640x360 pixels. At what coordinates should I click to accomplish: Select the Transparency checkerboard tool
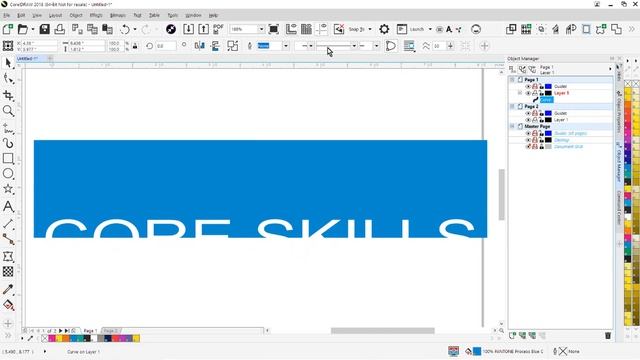8,272
